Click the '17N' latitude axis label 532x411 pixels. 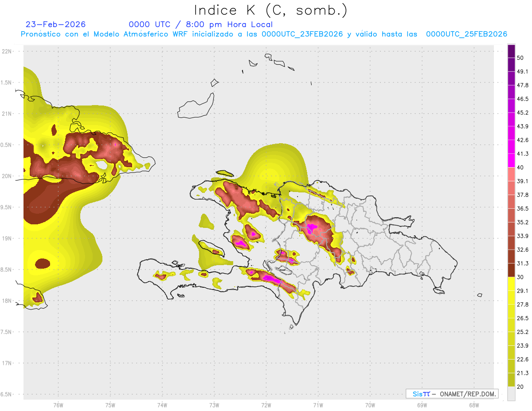(x=7, y=363)
